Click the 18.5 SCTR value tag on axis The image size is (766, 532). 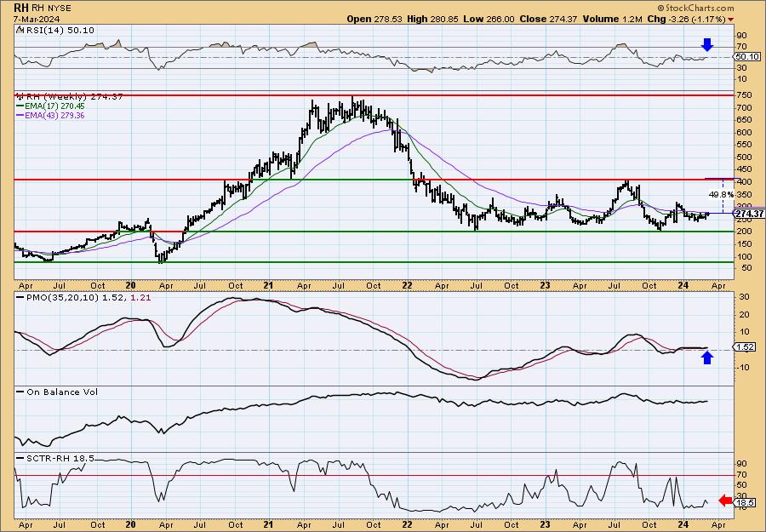coord(746,502)
